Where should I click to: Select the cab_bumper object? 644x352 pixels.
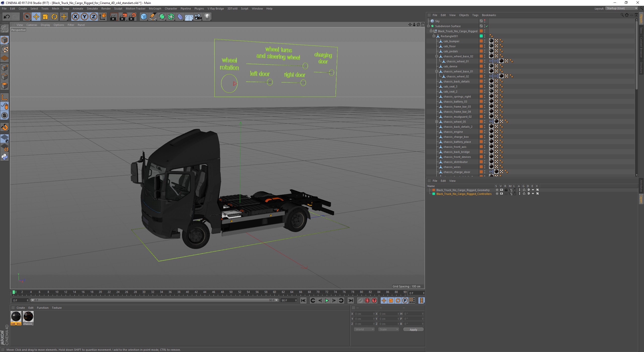pos(451,41)
